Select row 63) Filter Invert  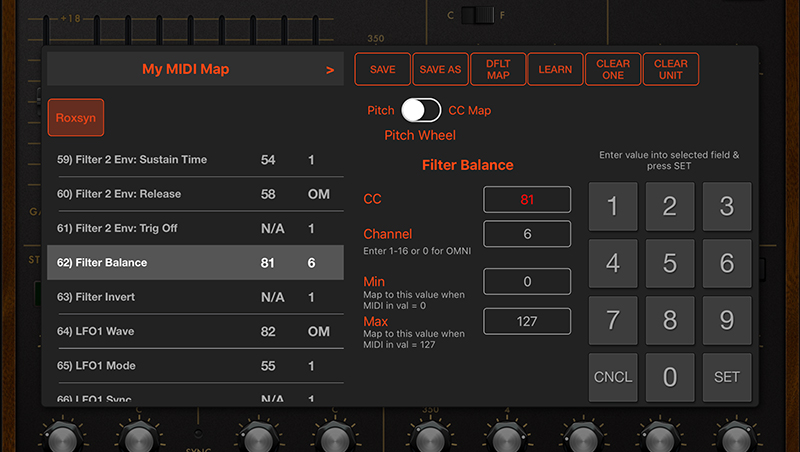click(x=195, y=297)
